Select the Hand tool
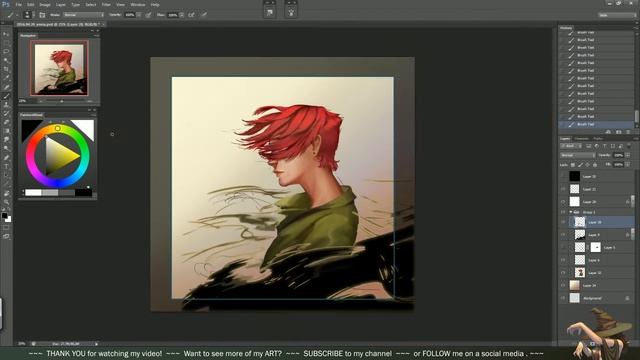Screen dimensions: 640x360 click(x=6, y=193)
